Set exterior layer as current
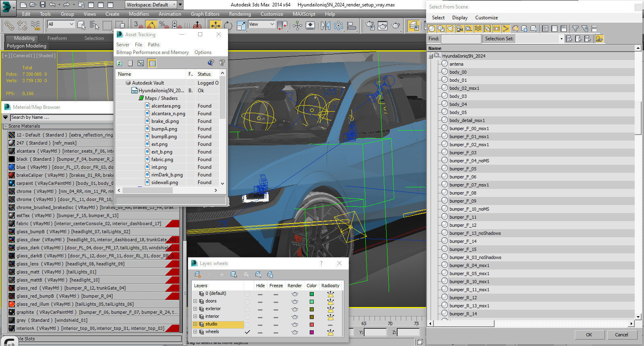Screen dimensions: 644x346 pyautogui.click(x=247, y=309)
